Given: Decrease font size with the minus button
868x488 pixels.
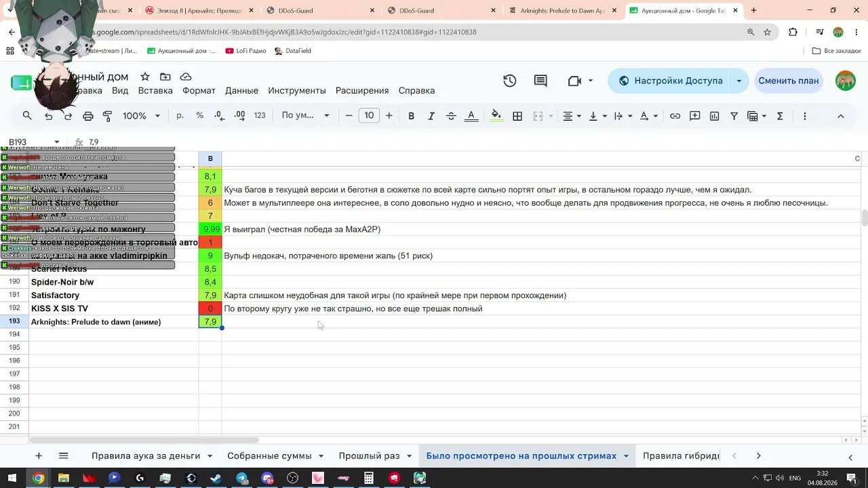Looking at the screenshot, I should 349,116.
